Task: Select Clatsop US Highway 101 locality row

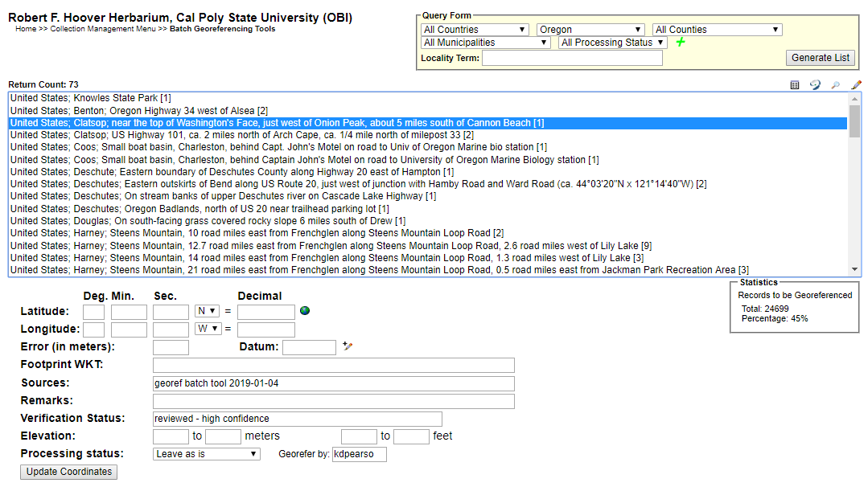Action: coord(428,135)
